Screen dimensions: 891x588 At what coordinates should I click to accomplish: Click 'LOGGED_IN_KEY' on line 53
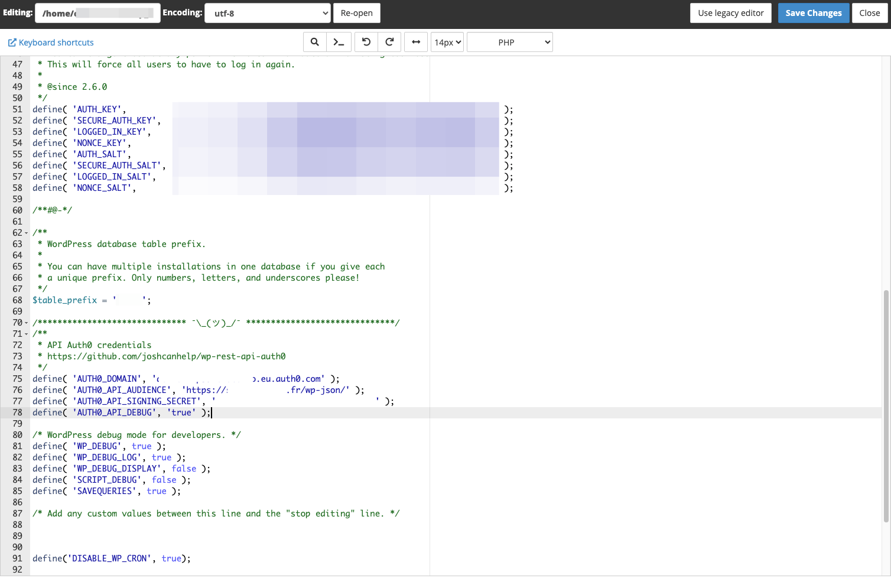(109, 132)
